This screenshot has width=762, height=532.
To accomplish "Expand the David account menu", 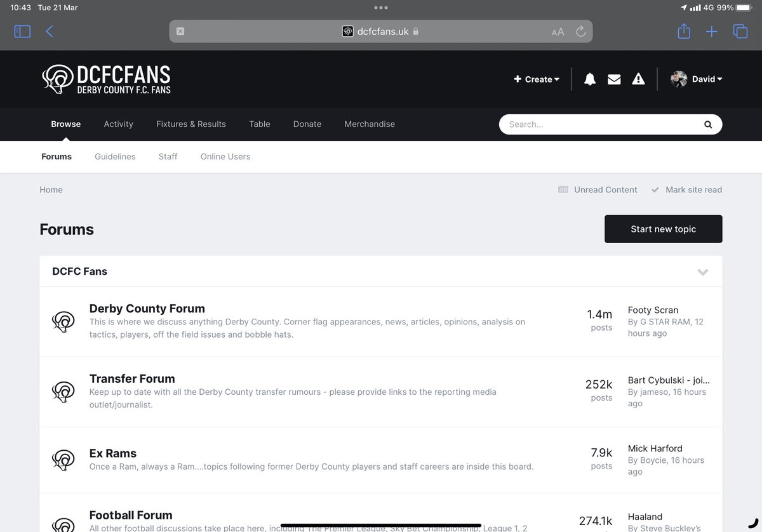I will [x=707, y=79].
